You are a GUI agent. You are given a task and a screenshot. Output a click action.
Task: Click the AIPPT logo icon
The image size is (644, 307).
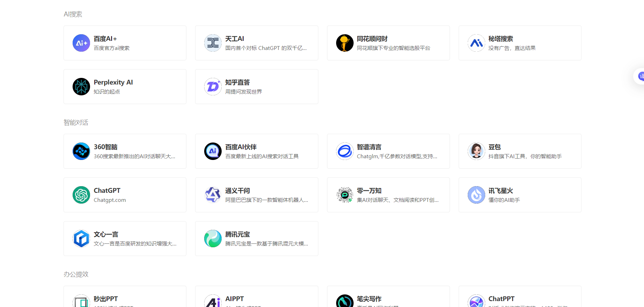tap(213, 301)
